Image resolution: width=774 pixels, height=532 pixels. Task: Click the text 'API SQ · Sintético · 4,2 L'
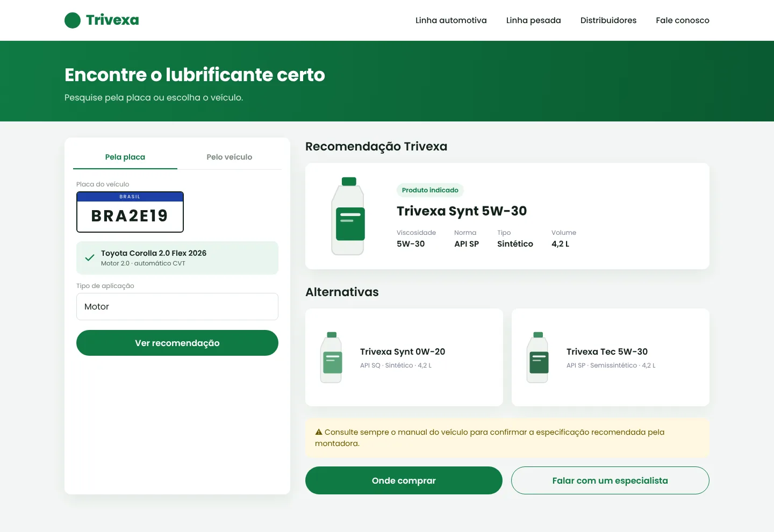396,365
